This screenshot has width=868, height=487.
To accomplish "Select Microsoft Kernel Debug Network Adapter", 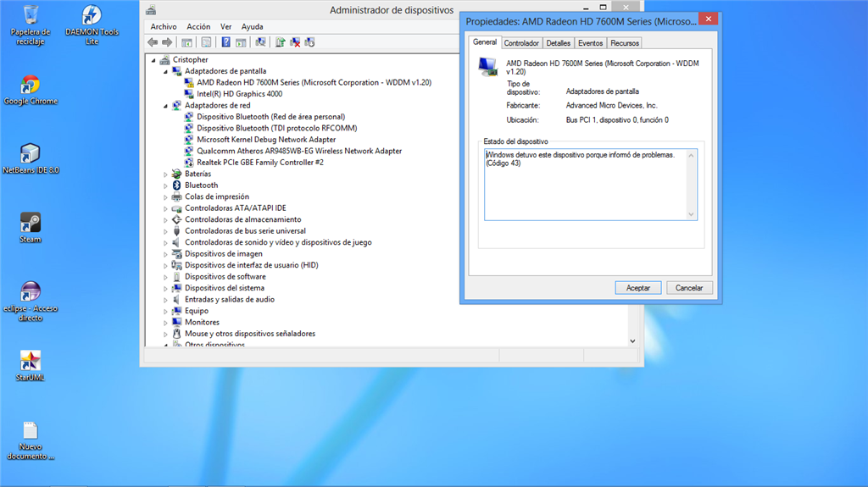I will click(x=266, y=140).
